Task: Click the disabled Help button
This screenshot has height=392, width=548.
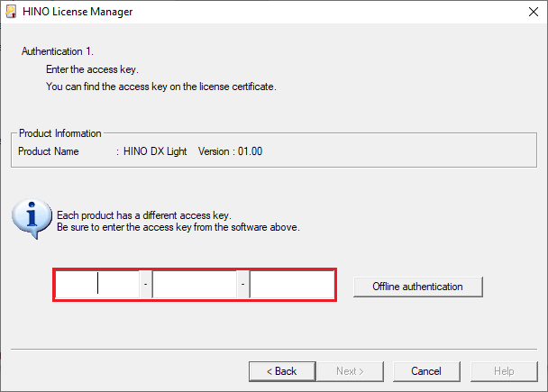Action: pyautogui.click(x=504, y=371)
